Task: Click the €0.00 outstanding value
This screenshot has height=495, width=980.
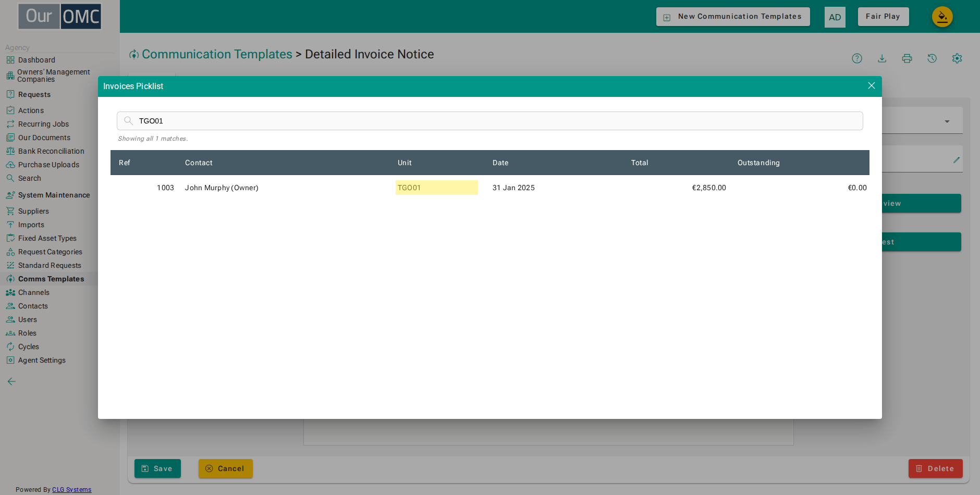Action: click(857, 188)
